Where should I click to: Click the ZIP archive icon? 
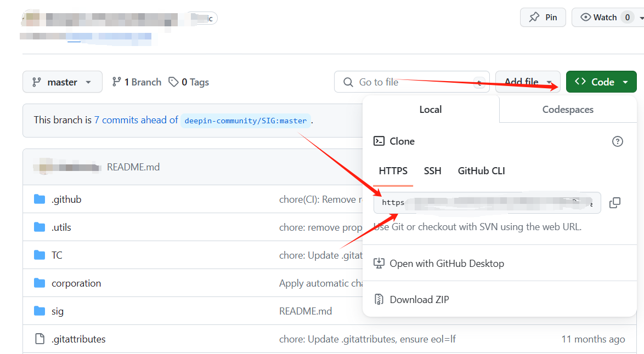(379, 299)
